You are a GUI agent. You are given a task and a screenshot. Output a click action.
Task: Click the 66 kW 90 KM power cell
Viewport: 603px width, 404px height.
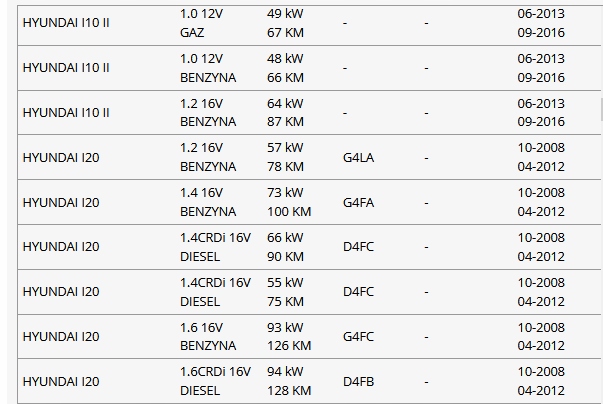(x=285, y=247)
